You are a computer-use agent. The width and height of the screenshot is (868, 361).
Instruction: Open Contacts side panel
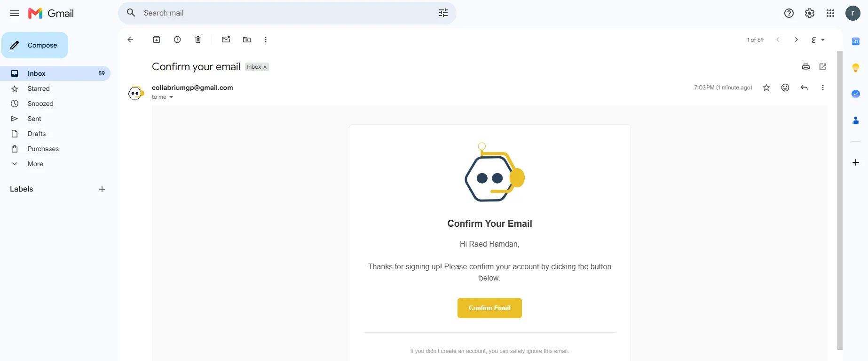(856, 120)
